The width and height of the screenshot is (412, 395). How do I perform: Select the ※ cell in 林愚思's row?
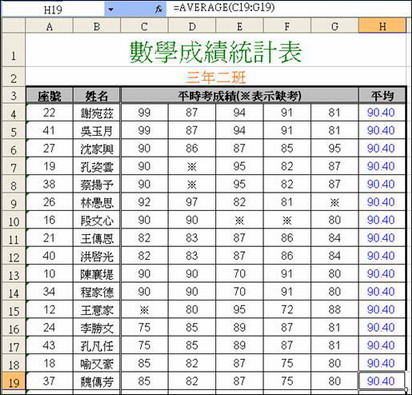334,202
